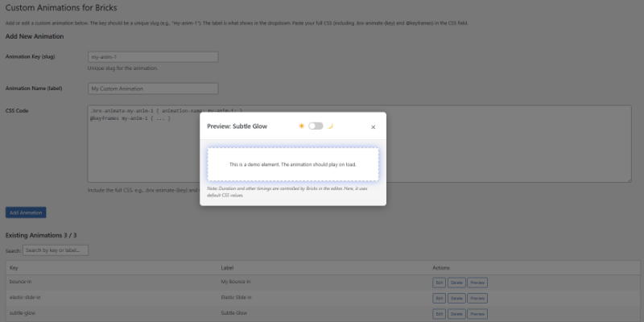Click the moon icon in preview header

click(x=330, y=126)
